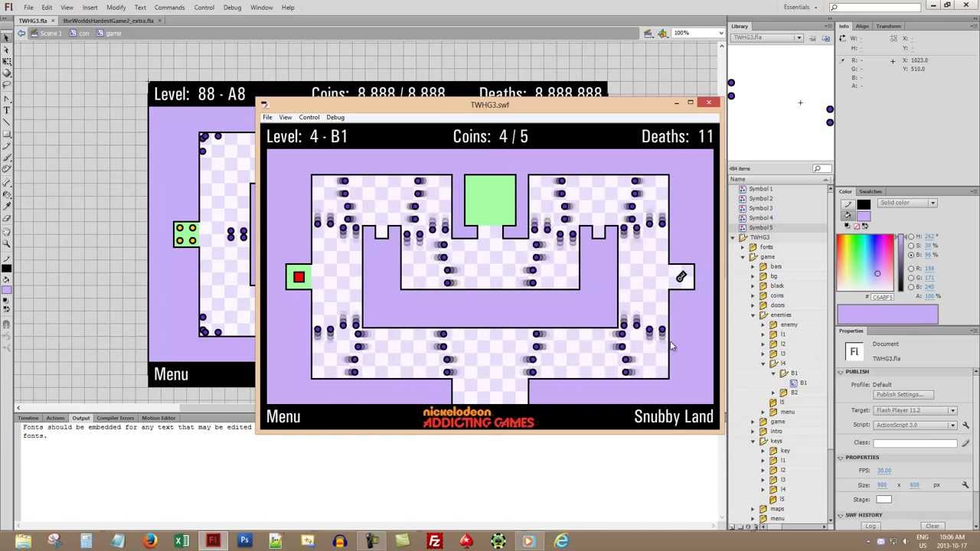The height and width of the screenshot is (551, 980).
Task: Open the Commands menu
Action: pyautogui.click(x=169, y=7)
